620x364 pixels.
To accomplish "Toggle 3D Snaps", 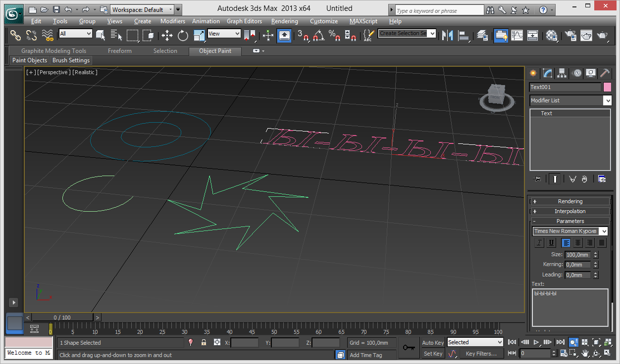I will pyautogui.click(x=303, y=35).
